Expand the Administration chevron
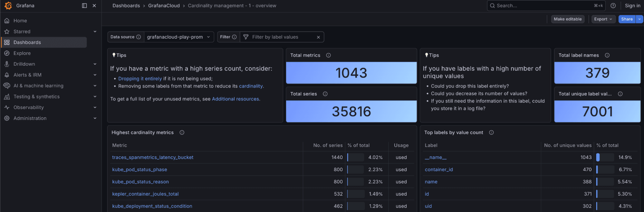Screen dimensions: 644x212 pyautogui.click(x=95, y=118)
